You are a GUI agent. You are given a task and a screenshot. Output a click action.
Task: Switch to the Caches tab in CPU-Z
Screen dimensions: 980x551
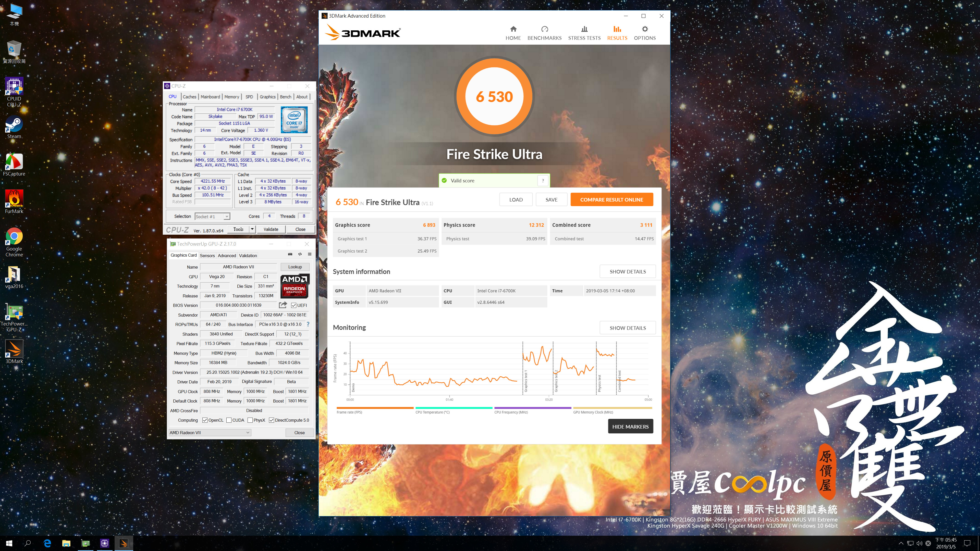pos(189,97)
